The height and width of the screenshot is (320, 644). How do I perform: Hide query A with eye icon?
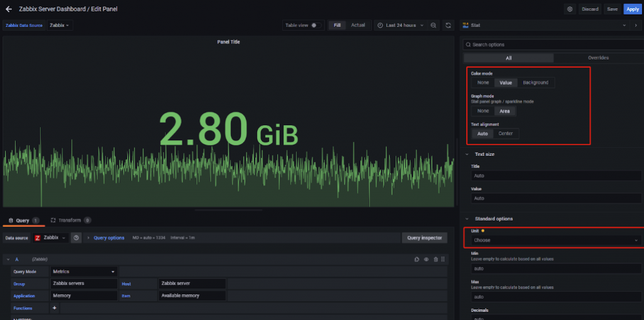coord(426,259)
